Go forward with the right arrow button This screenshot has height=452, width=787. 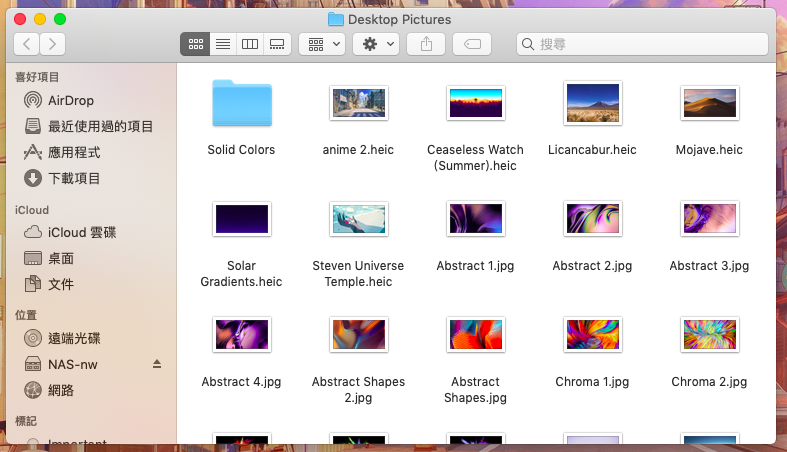pyautogui.click(x=52, y=44)
